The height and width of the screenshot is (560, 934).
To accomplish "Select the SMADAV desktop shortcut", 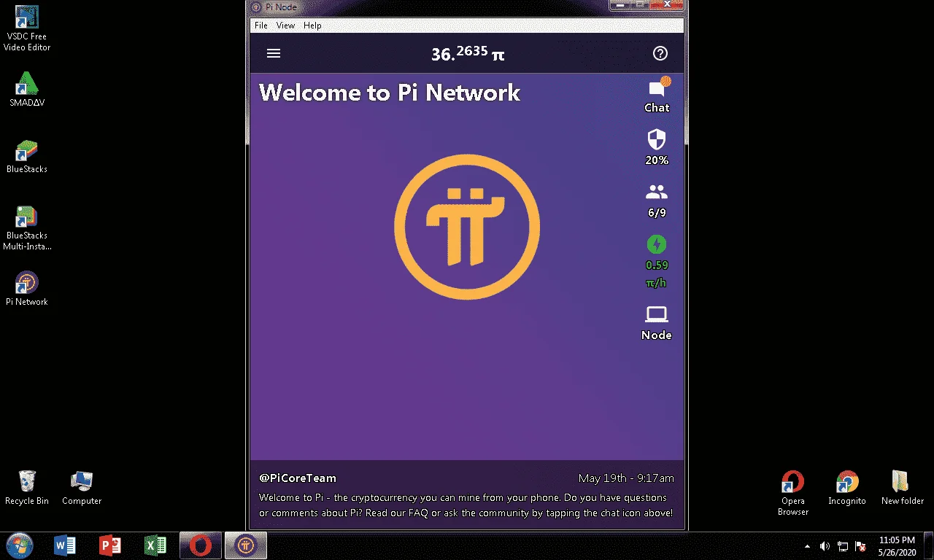I will [27, 90].
